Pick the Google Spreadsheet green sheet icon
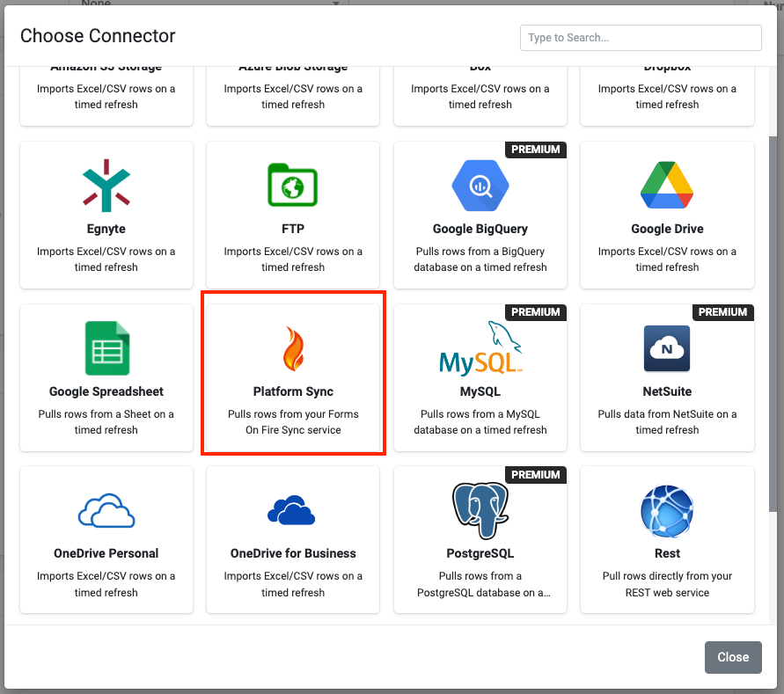The image size is (784, 694). pos(107,348)
